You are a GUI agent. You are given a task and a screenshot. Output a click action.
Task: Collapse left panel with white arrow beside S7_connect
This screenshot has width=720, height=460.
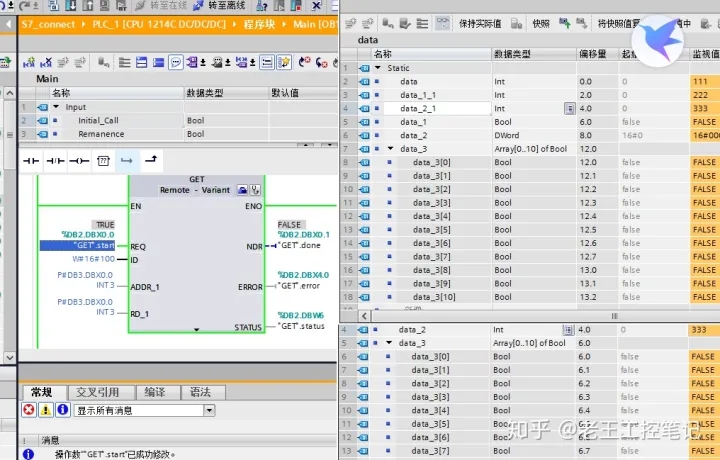tap(8, 24)
